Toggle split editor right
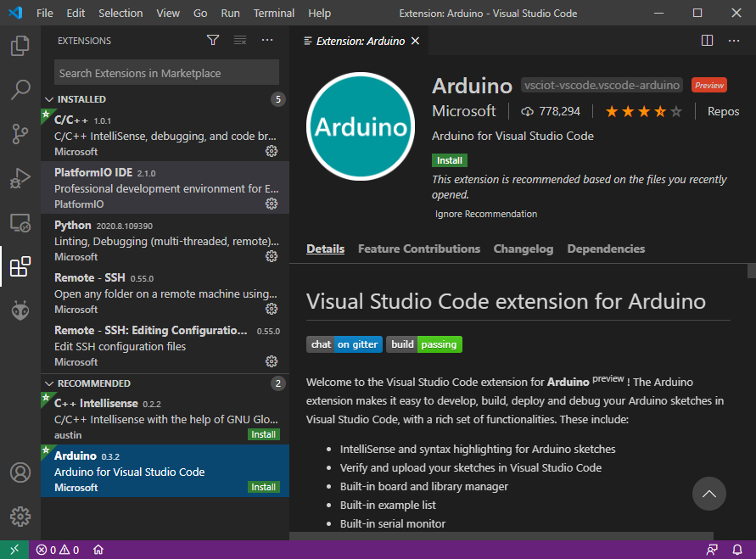Image resolution: width=756 pixels, height=559 pixels. (707, 40)
